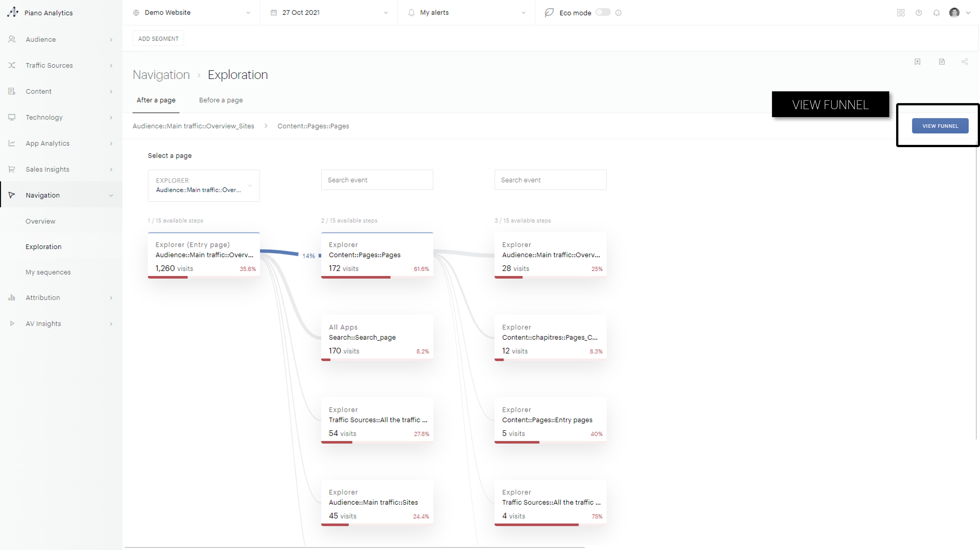Image resolution: width=980 pixels, height=550 pixels.
Task: Click the ADD SEGMENT button
Action: tap(158, 38)
